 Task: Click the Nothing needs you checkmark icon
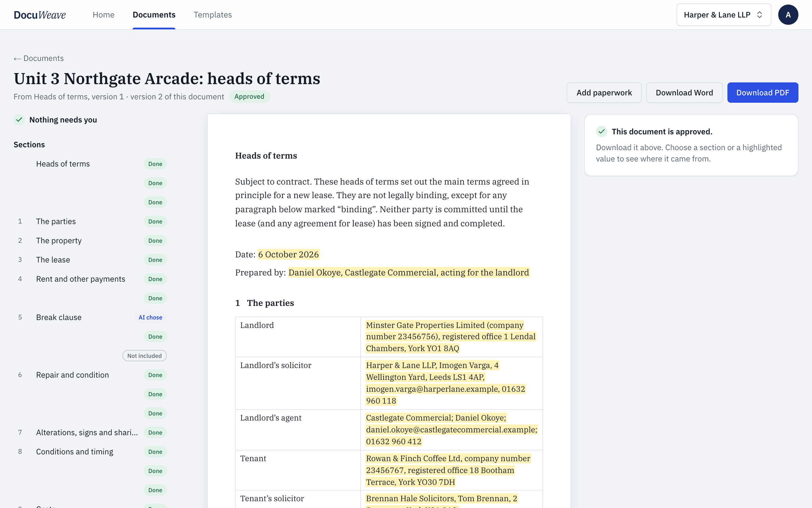coord(19,120)
